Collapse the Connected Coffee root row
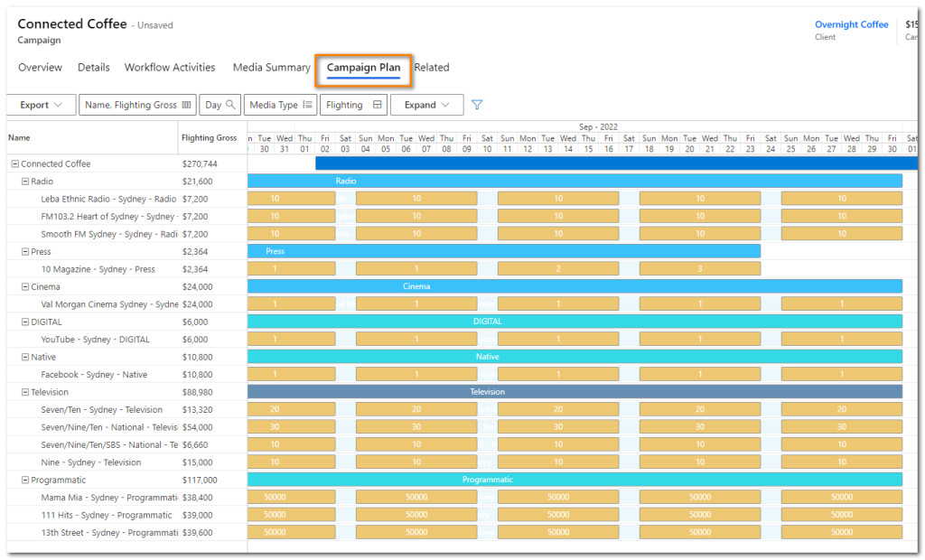This screenshot has width=925, height=560. point(15,164)
